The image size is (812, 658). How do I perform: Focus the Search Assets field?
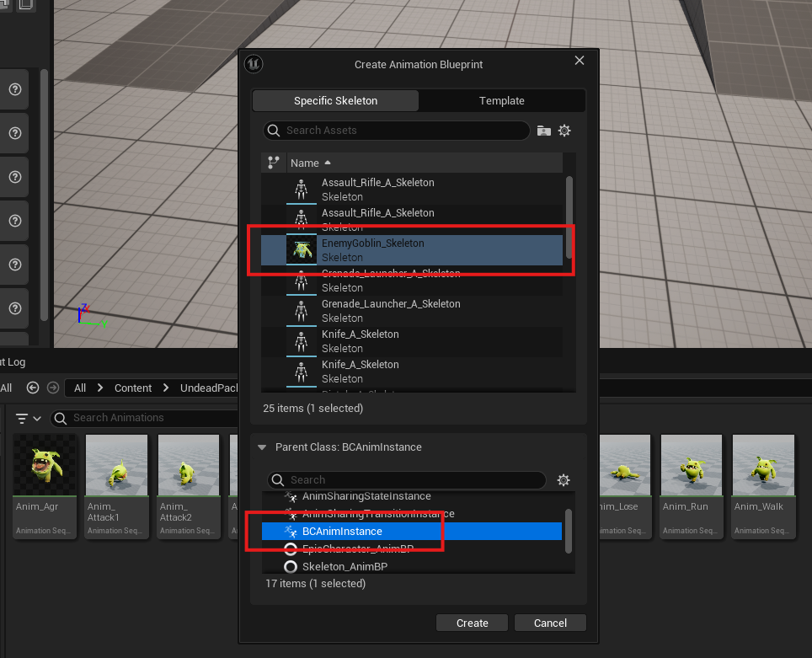point(396,130)
